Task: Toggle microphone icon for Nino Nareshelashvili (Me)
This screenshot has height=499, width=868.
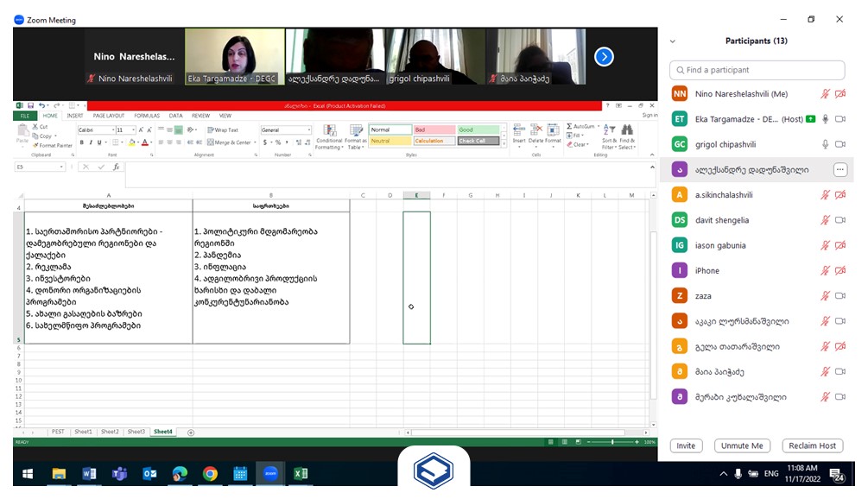Action: 825,94
